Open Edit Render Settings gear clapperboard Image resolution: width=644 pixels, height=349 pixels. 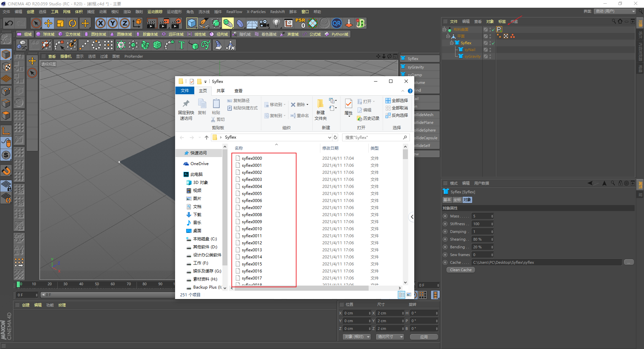coord(176,23)
